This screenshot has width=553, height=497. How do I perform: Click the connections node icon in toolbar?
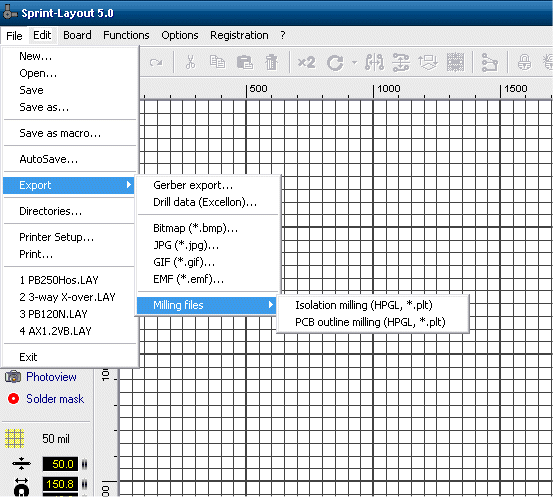(490, 62)
